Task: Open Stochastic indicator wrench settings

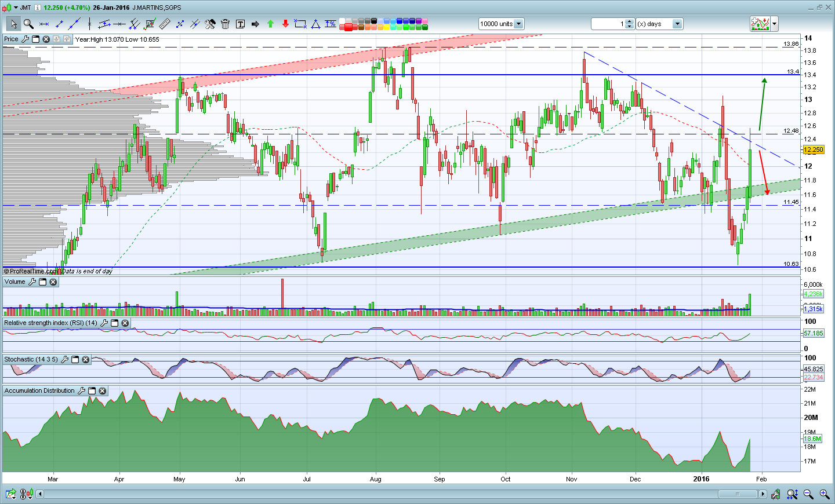Action: tap(64, 359)
